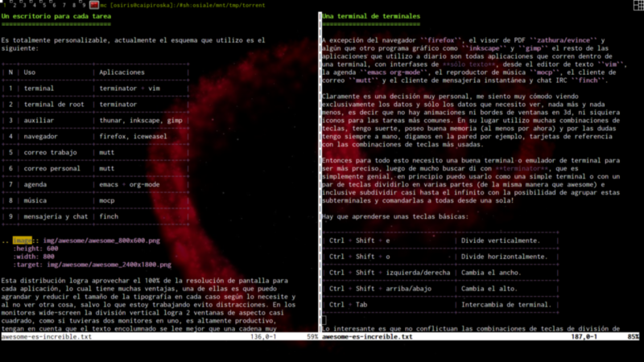Click the ':width: 800' option line

tap(34, 257)
